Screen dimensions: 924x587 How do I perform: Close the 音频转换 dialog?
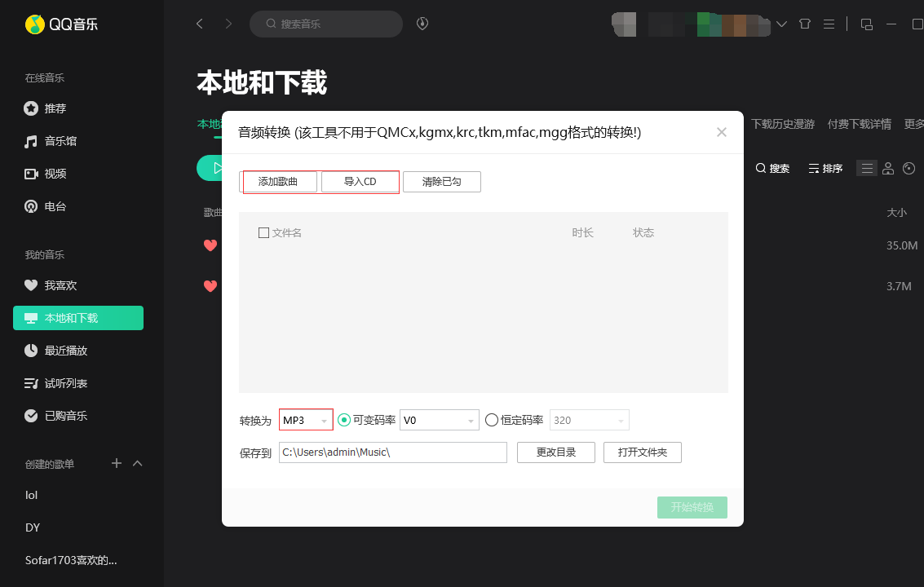point(721,132)
